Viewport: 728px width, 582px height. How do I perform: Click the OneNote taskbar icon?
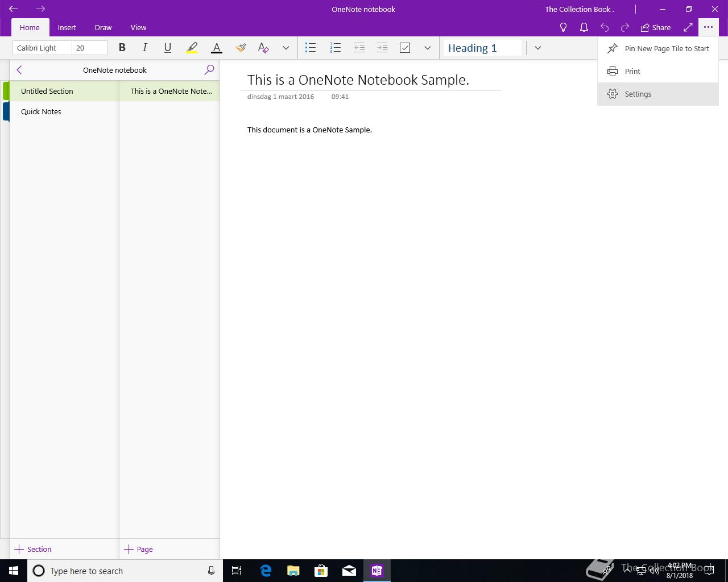(377, 571)
